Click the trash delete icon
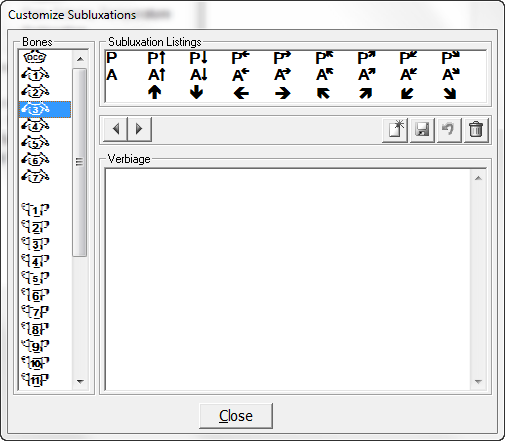This screenshot has height=441, width=505. 476,130
